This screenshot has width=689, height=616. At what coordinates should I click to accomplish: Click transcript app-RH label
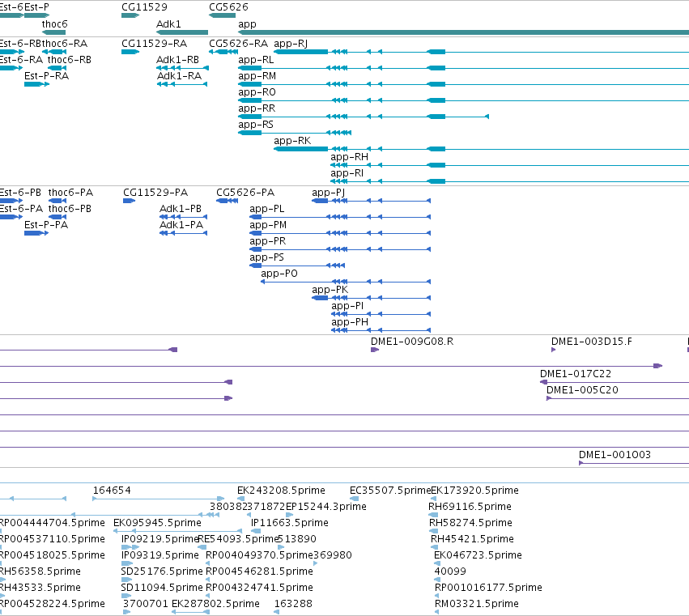click(349, 157)
